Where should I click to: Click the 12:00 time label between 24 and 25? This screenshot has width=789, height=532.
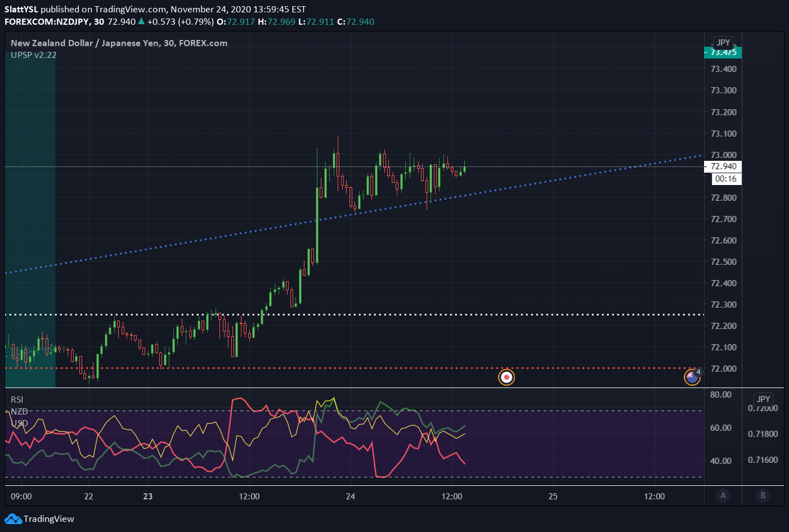pyautogui.click(x=452, y=496)
